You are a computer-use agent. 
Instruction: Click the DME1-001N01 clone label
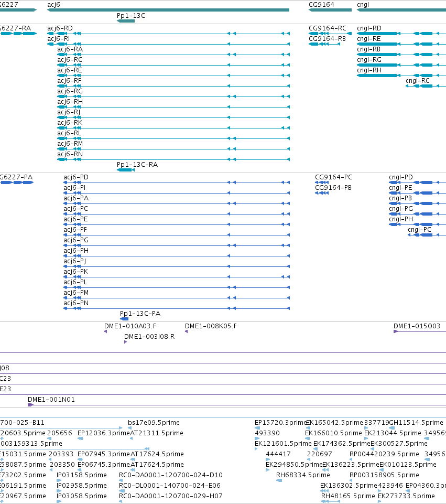point(51,400)
